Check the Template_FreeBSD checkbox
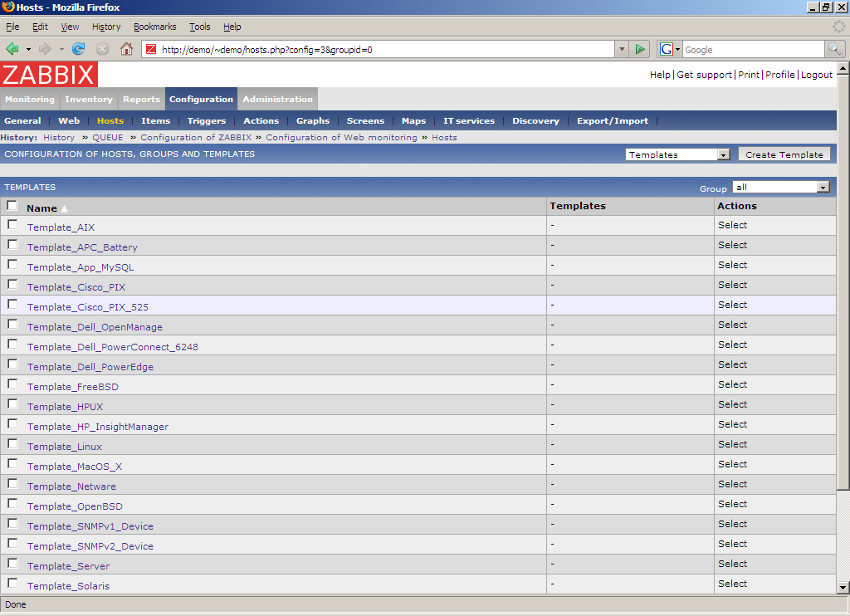Screen dimensions: 850x616 click(x=12, y=384)
